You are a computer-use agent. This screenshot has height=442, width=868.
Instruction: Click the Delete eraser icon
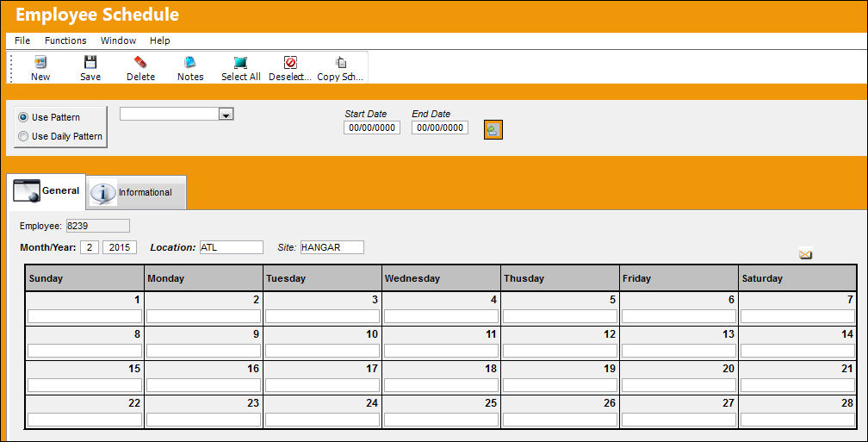coord(140,62)
